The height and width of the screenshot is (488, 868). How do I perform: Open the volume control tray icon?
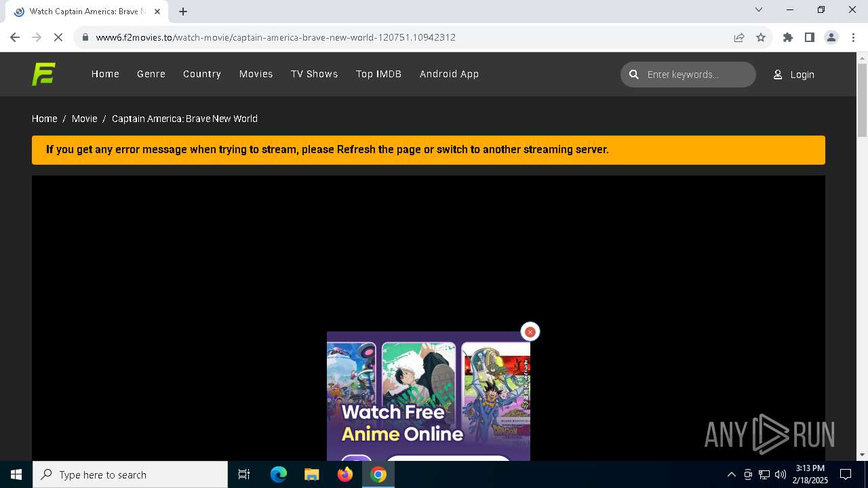click(x=781, y=474)
